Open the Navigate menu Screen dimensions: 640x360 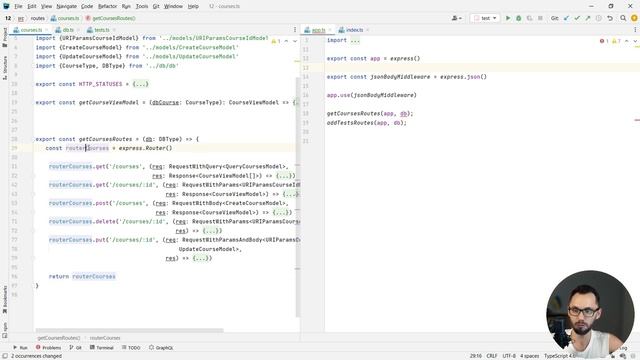point(67,6)
